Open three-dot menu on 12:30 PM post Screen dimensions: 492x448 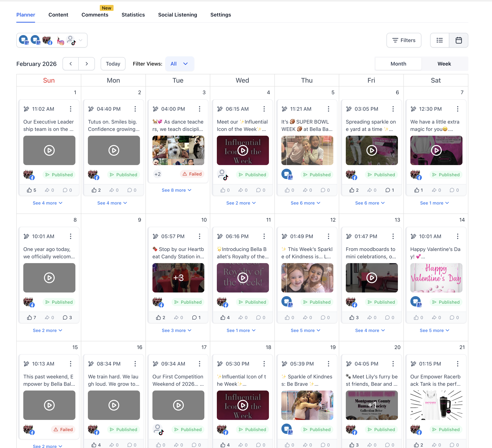(458, 109)
